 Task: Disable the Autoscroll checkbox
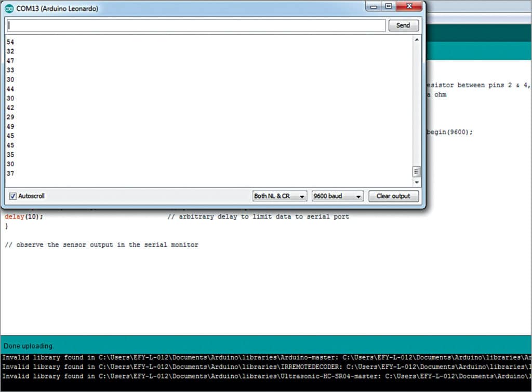coord(13,196)
